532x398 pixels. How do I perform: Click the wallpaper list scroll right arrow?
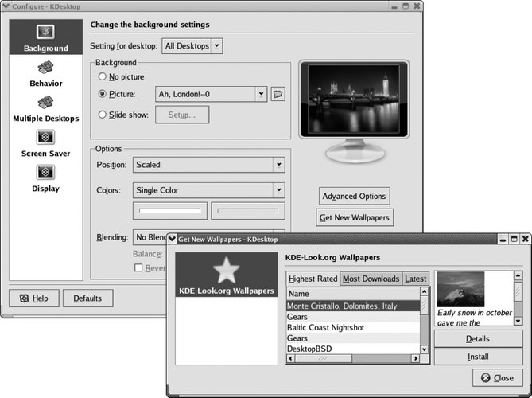coord(416,358)
